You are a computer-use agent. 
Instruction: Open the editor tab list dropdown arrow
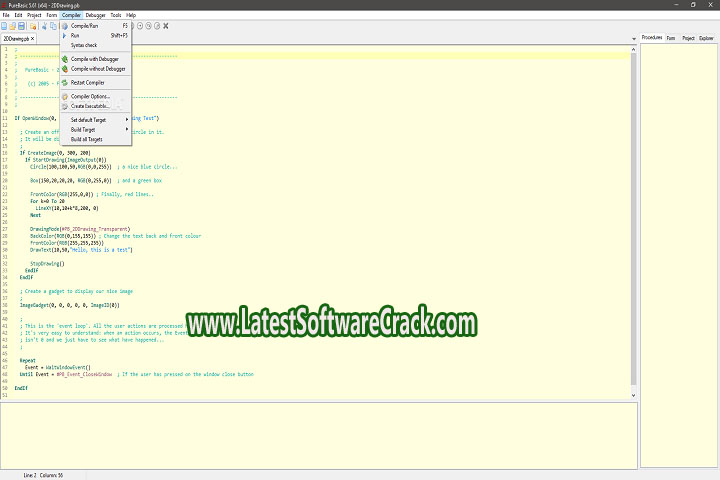[633, 40]
